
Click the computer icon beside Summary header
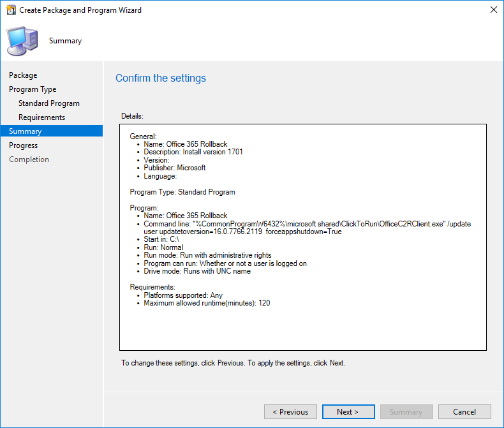pyautogui.click(x=22, y=41)
